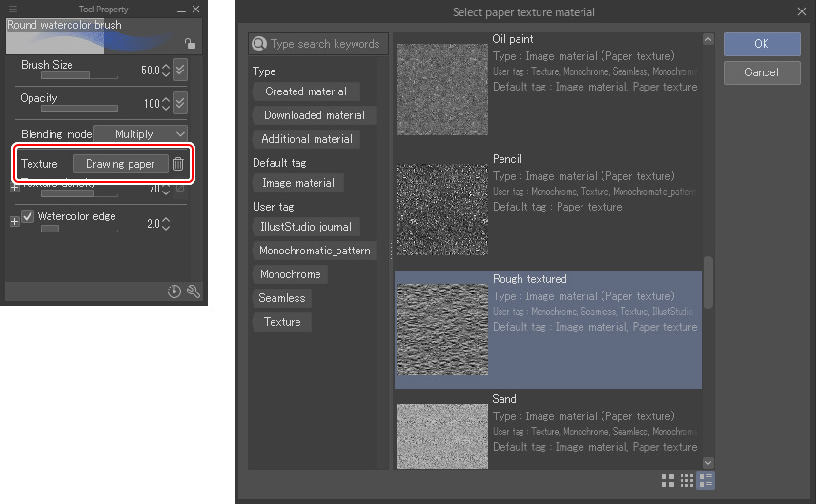Click the Oil paint material name
The width and height of the screenshot is (816, 504).
(x=513, y=39)
